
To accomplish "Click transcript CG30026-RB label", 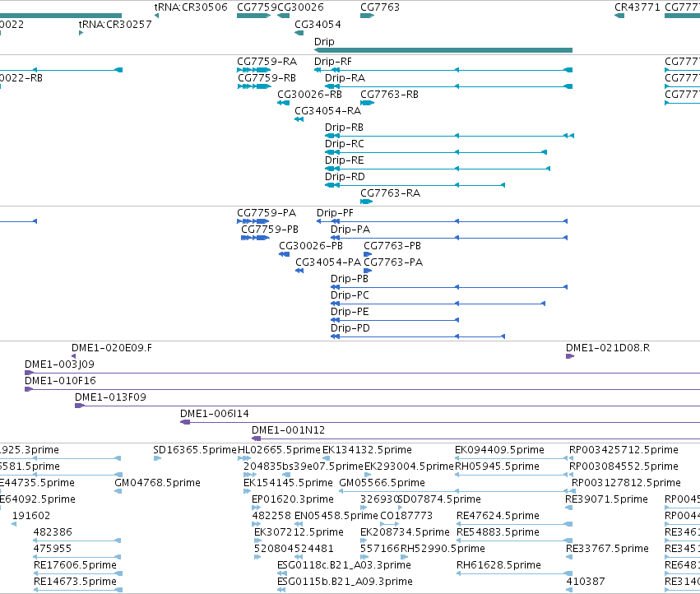I will [309, 95].
